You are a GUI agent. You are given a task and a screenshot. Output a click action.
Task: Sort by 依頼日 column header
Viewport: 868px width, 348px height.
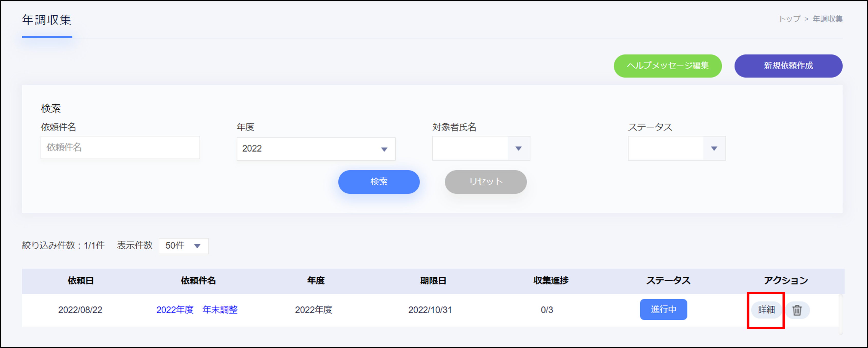coord(81,280)
